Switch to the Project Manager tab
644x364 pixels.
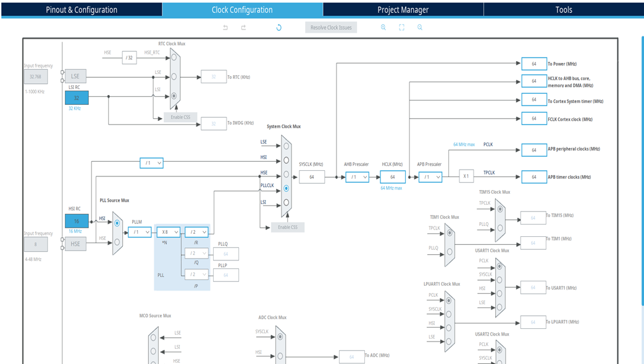point(402,9)
